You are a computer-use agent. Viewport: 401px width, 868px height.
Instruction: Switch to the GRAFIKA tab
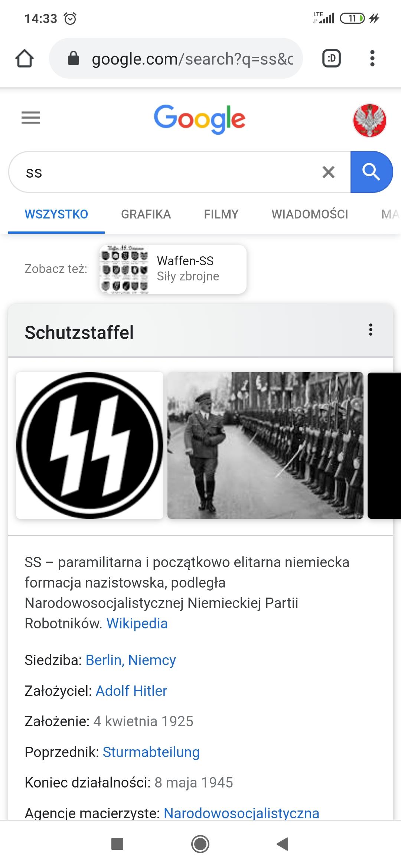tap(146, 214)
